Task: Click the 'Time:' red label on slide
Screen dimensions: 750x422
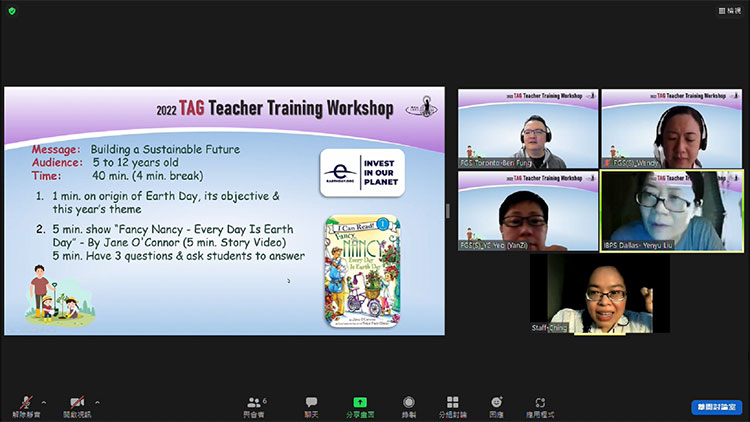Action: pyautogui.click(x=46, y=176)
